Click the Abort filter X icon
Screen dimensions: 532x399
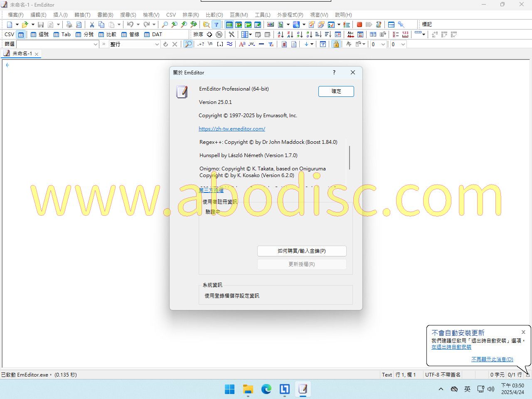point(175,44)
